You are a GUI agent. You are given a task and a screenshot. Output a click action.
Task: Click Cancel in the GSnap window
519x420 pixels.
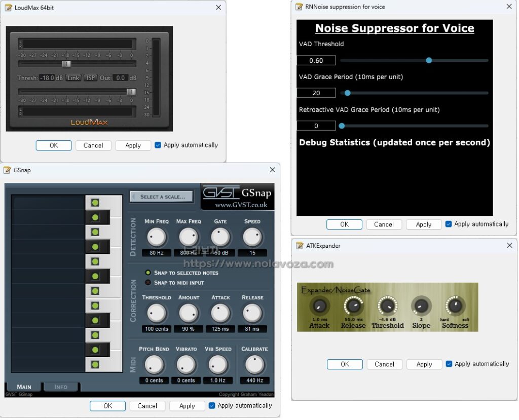click(x=147, y=406)
